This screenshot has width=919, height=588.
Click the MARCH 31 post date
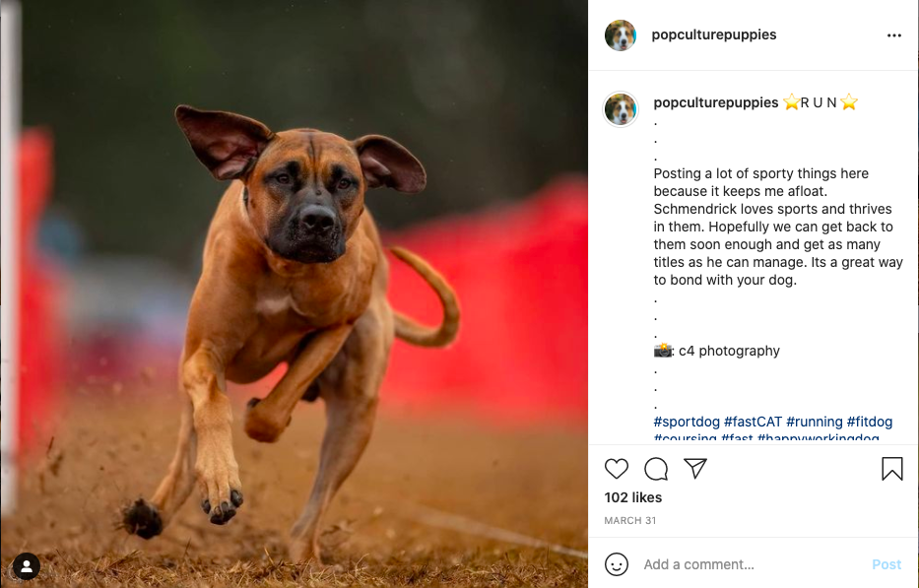tap(630, 521)
